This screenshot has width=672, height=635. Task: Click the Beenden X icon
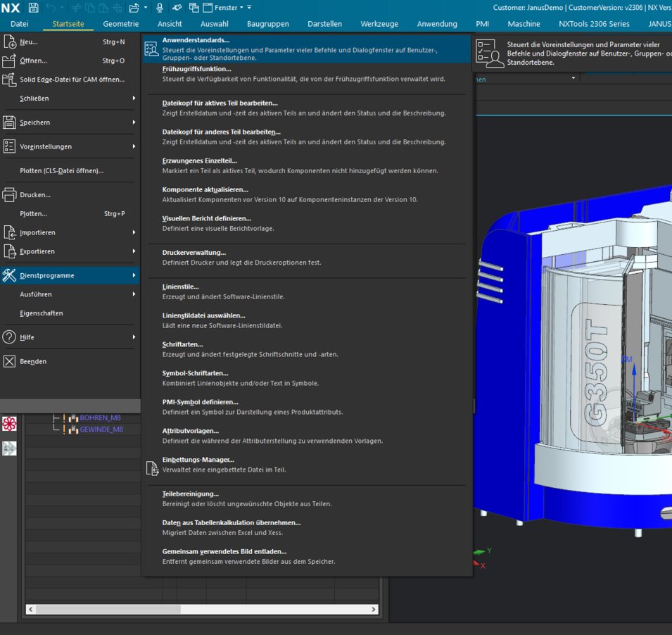pos(9,361)
